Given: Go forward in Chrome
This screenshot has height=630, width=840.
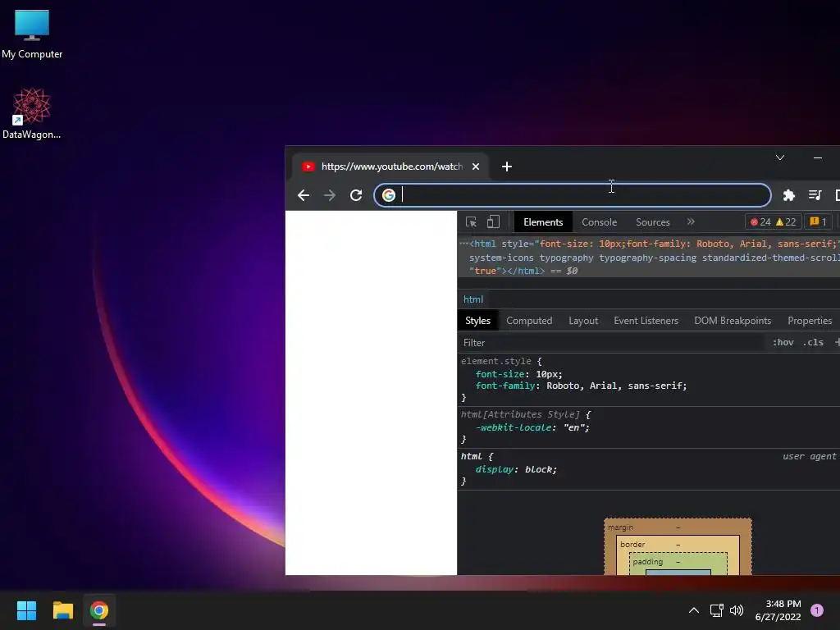Looking at the screenshot, I should pyautogui.click(x=330, y=195).
